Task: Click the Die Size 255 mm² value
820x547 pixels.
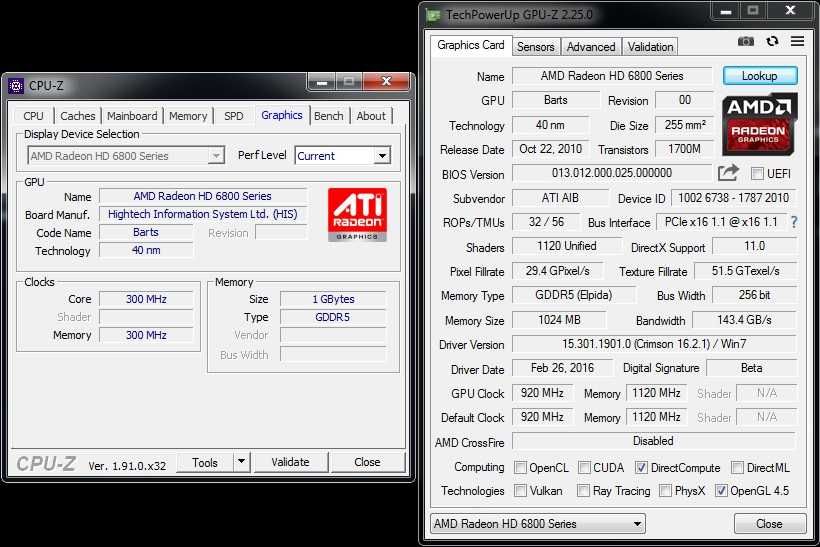Action: click(685, 125)
